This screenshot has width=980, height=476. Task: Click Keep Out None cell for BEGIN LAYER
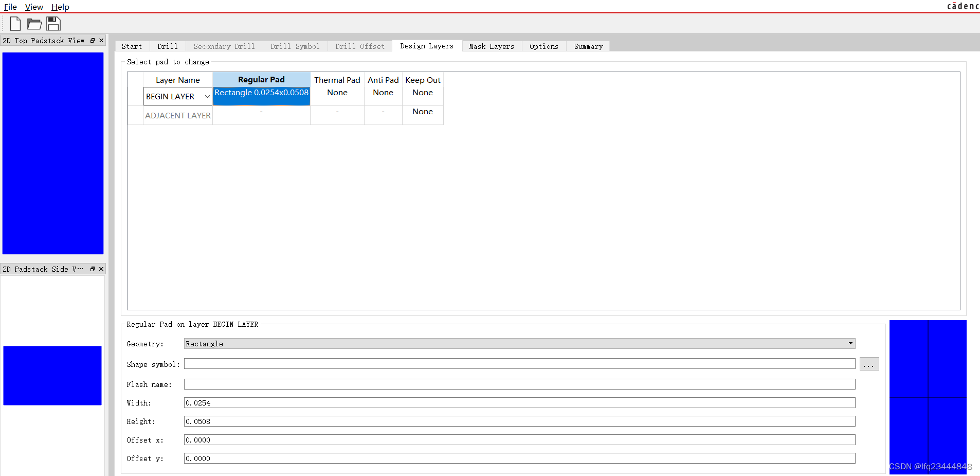[423, 96]
